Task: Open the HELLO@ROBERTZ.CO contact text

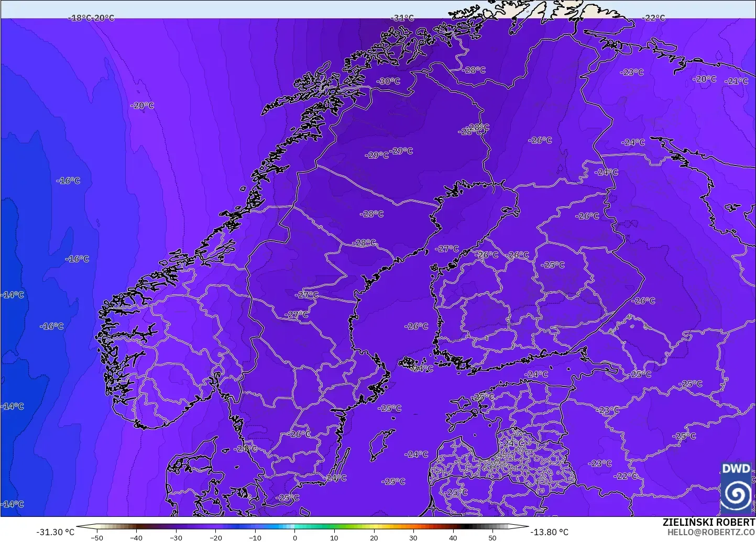Action: pyautogui.click(x=711, y=532)
